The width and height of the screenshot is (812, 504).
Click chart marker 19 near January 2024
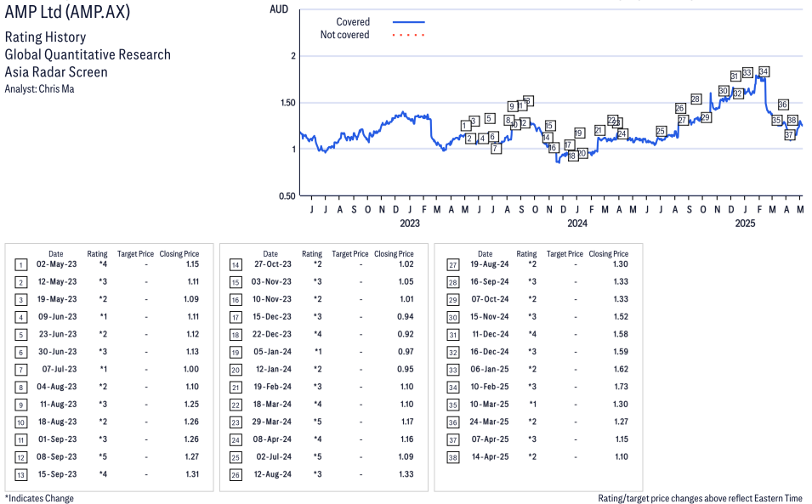click(579, 133)
